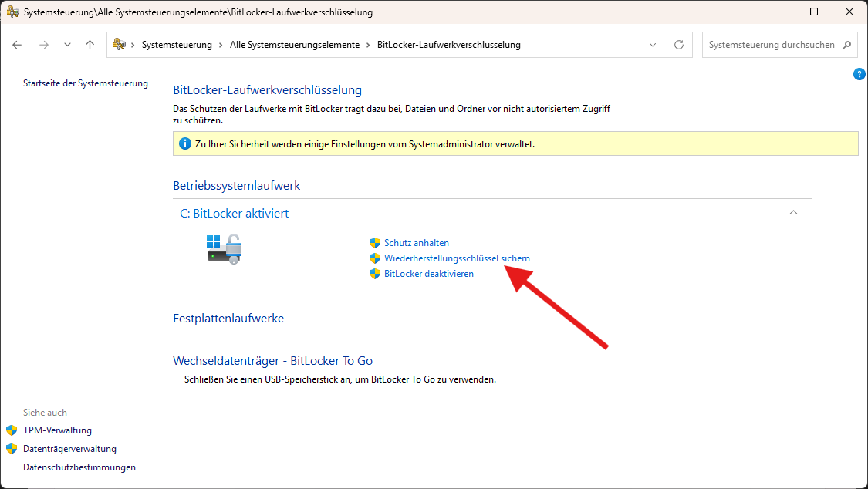The height and width of the screenshot is (489, 868).
Task: Click the Siehe auch label
Action: [x=45, y=413]
